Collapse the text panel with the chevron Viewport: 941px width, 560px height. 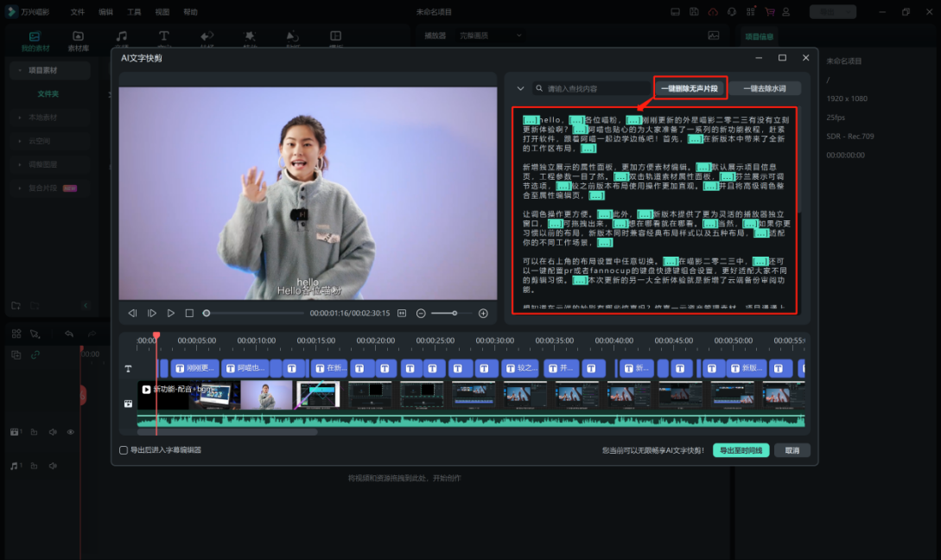[x=520, y=88]
